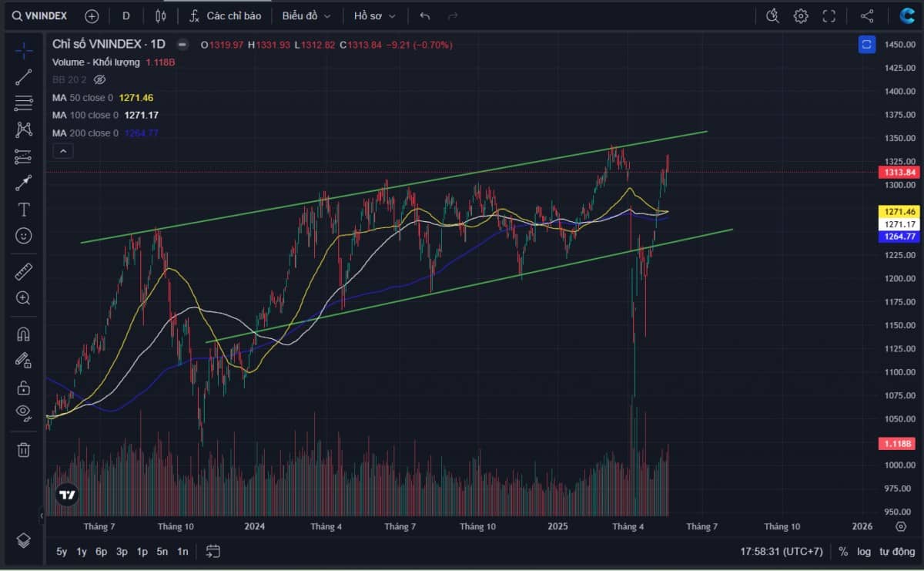Select the MA 100 close 0 legend
This screenshot has height=571, width=924.
[x=85, y=115]
